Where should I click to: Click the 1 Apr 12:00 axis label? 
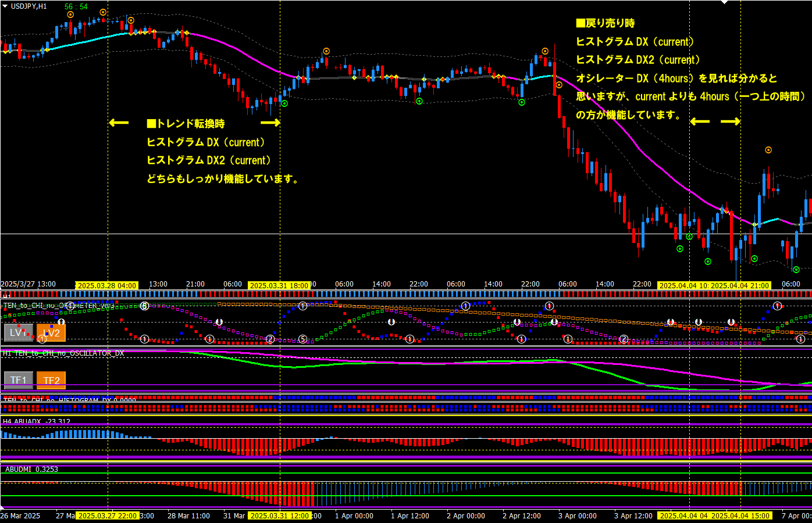coord(410,515)
